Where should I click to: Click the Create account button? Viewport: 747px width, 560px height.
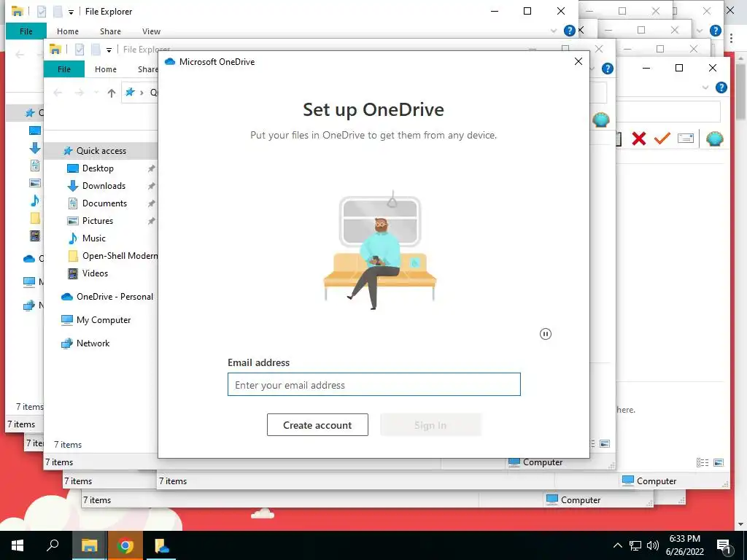click(x=317, y=425)
